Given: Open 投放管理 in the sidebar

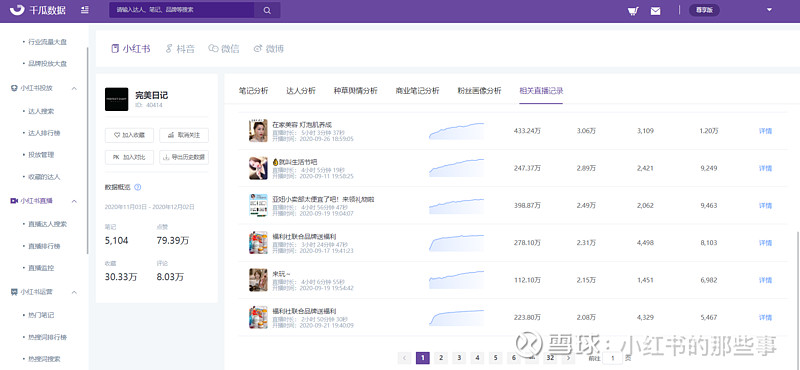Looking at the screenshot, I should (x=41, y=155).
